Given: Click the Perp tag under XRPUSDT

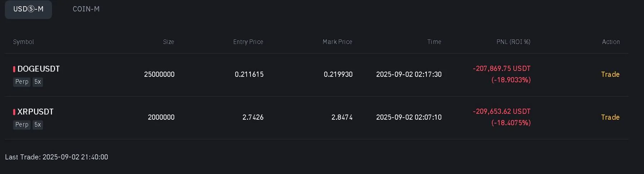Looking at the screenshot, I should pyautogui.click(x=22, y=125).
